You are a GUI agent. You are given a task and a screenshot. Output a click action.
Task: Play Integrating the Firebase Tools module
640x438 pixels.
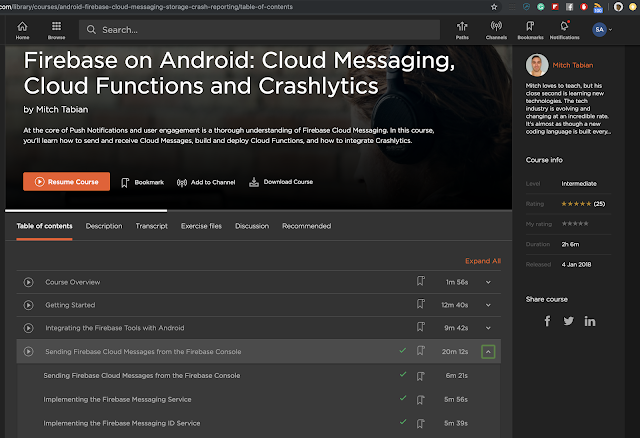coord(28,328)
